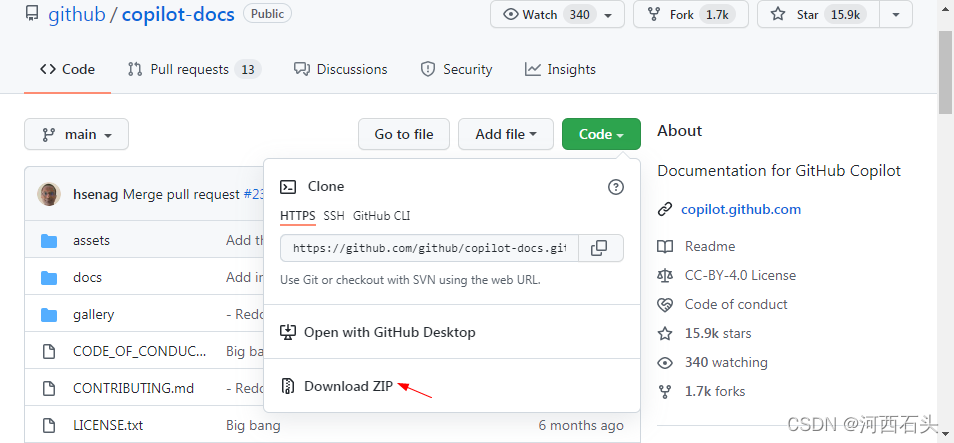The image size is (954, 443).
Task: Open the main branch selector
Action: [x=77, y=134]
